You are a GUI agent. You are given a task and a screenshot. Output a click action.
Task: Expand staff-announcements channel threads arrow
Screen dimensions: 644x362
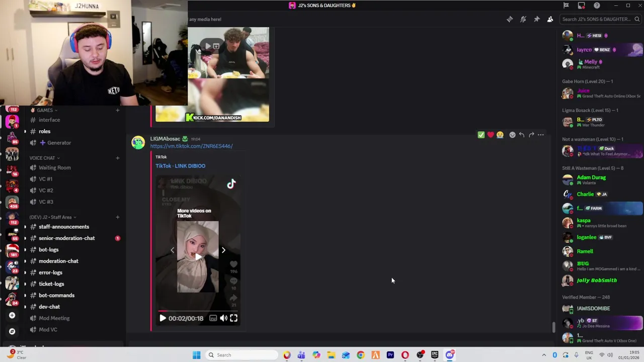[25, 227]
